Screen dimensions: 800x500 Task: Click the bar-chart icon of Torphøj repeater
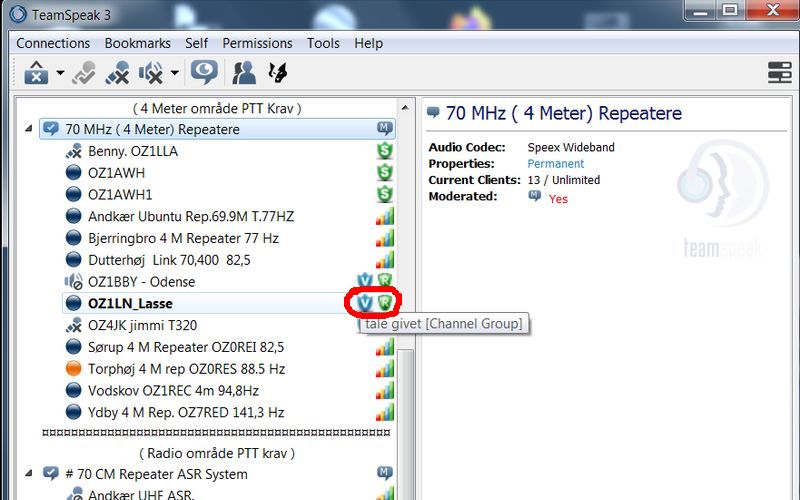(x=385, y=368)
